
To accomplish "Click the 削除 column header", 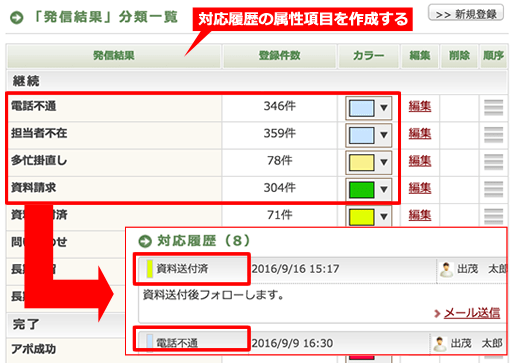I will (459, 55).
